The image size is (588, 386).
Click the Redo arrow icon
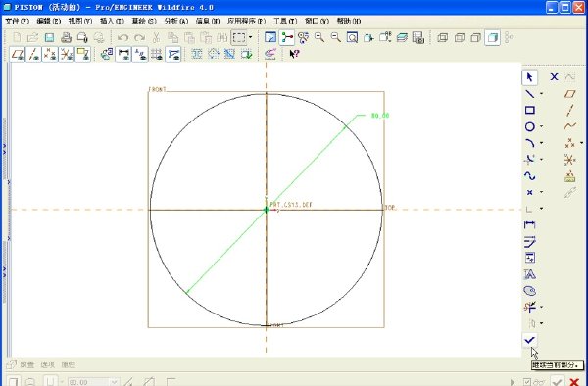[139, 37]
